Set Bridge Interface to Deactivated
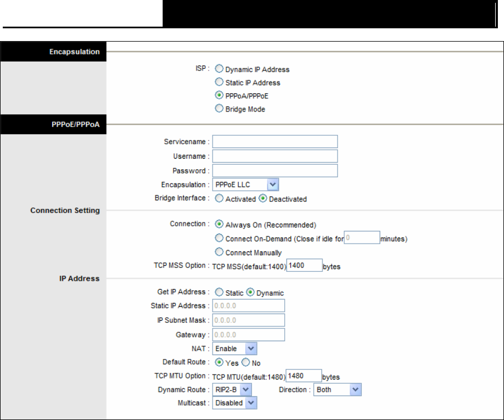504x420 pixels. pyautogui.click(x=263, y=198)
